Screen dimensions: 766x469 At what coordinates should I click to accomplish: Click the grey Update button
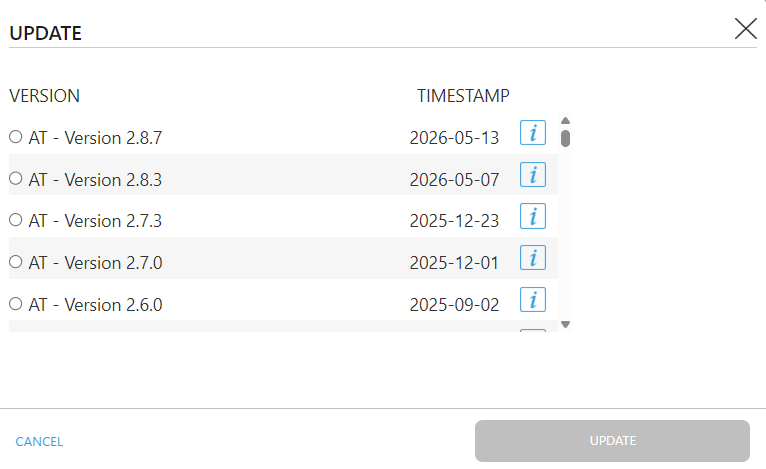(x=612, y=441)
